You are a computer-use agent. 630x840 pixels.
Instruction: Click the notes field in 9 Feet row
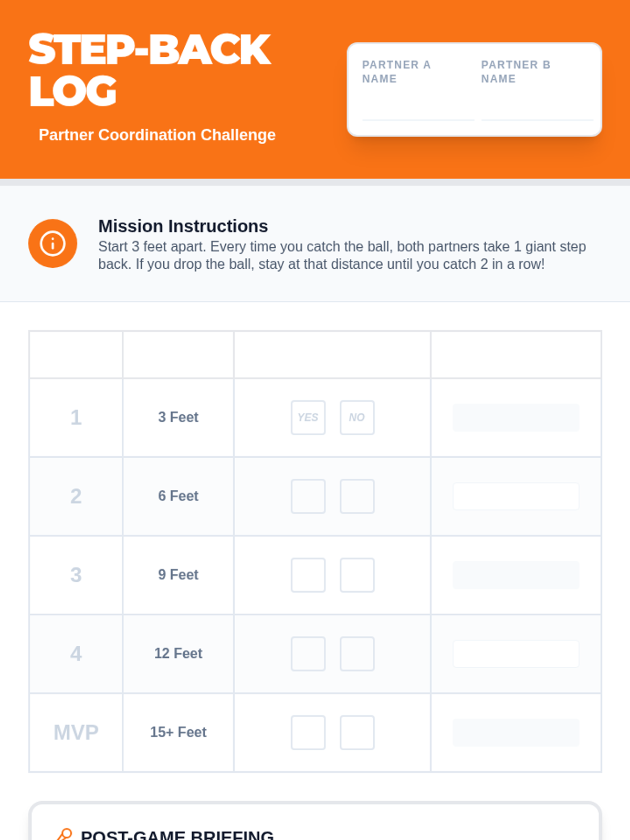click(516, 575)
